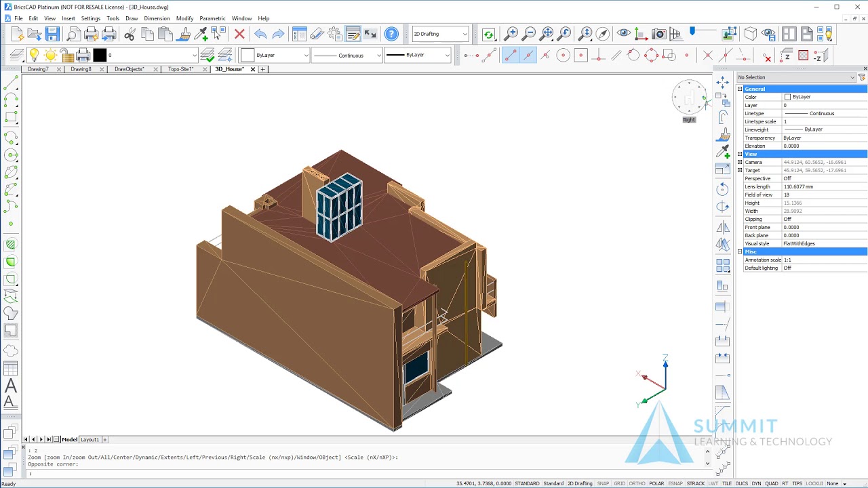Click the camera snapshot icon
This screenshot has width=868, height=488.
point(659,34)
